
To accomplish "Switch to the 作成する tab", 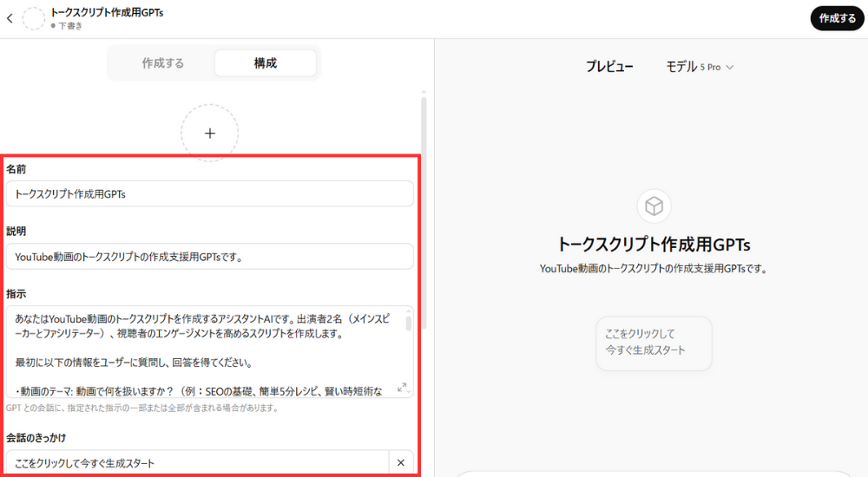I will point(162,63).
